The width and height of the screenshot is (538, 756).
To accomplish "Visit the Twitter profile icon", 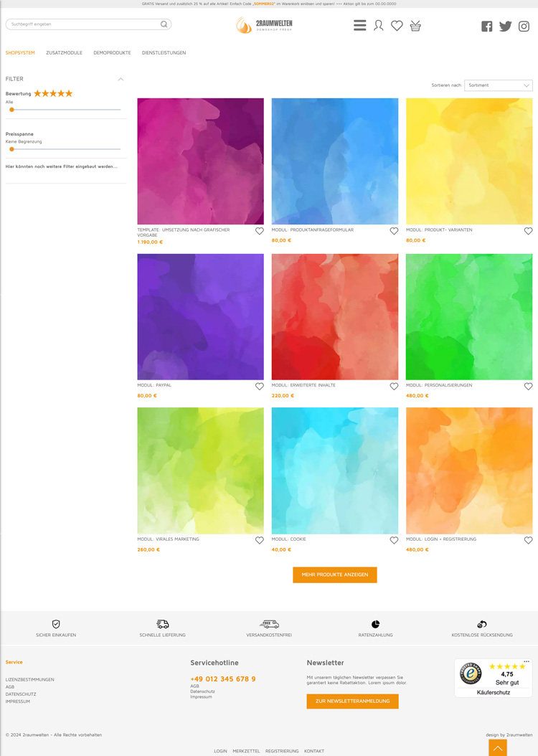I will pyautogui.click(x=505, y=26).
